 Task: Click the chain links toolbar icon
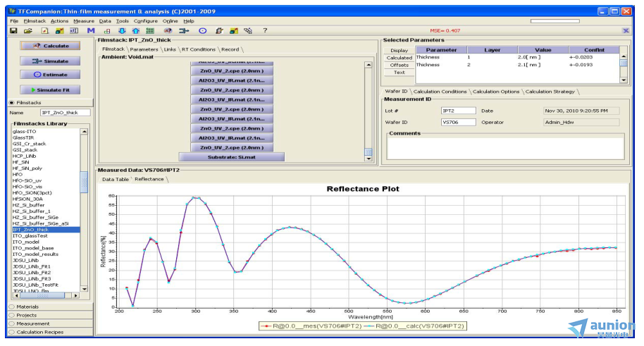pyautogui.click(x=248, y=31)
